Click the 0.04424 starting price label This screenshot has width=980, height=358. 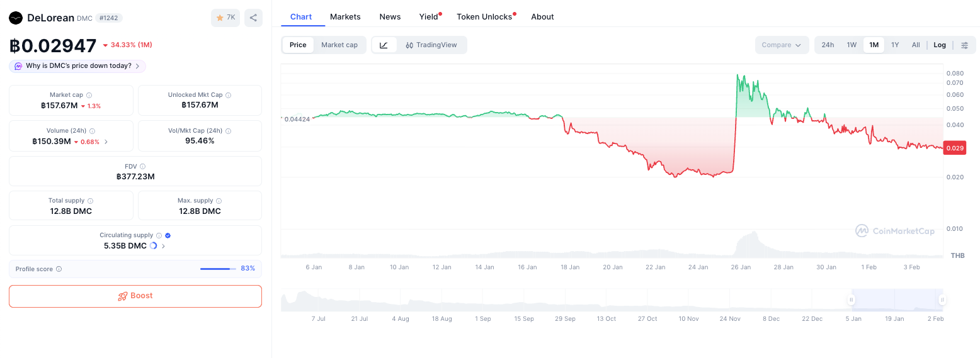click(x=297, y=119)
